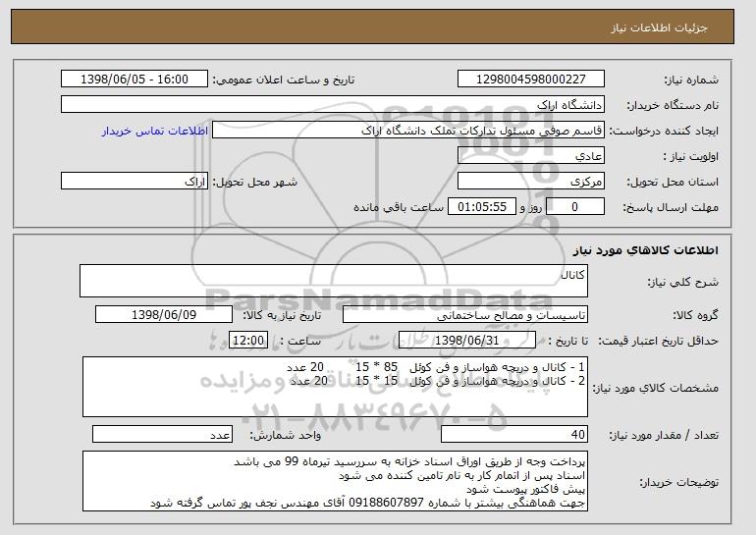Click the remaining days field showing 0
756x535 pixels.
(x=574, y=207)
